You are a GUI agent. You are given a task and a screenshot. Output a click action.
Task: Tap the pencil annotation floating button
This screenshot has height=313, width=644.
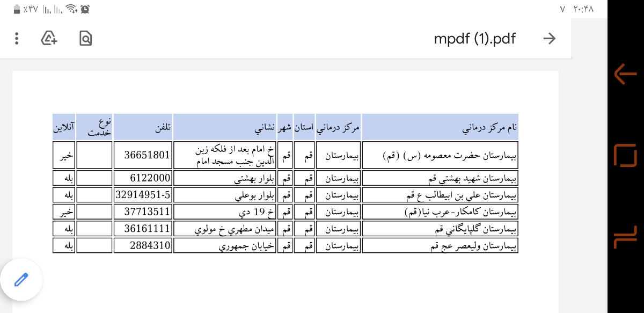21,279
